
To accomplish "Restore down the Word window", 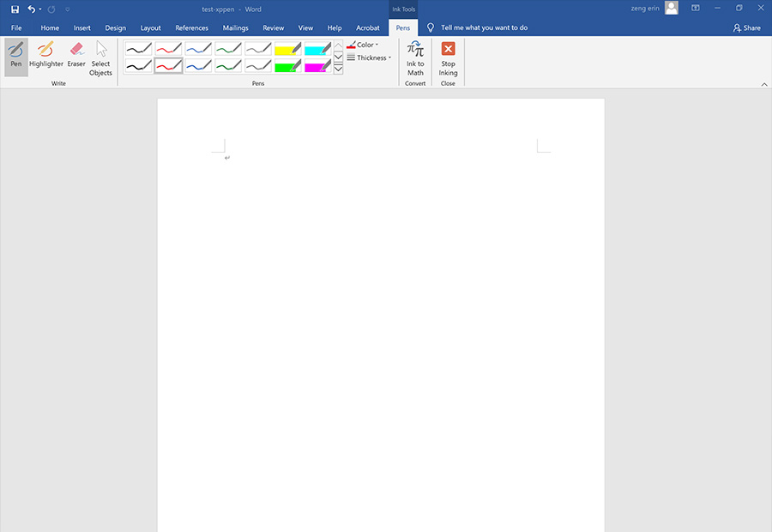I will point(739,9).
